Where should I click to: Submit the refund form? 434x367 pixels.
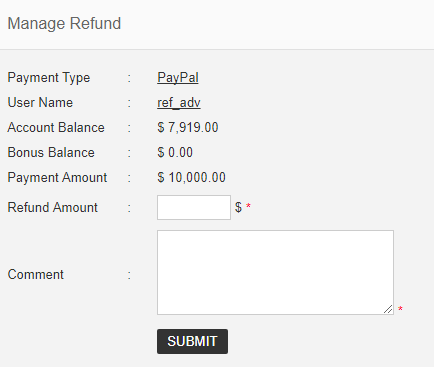click(x=192, y=341)
